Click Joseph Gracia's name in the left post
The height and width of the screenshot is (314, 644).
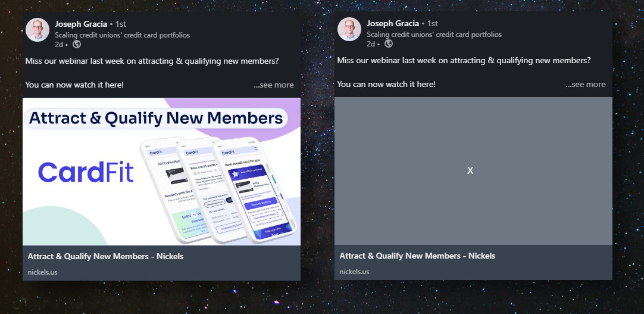(81, 24)
